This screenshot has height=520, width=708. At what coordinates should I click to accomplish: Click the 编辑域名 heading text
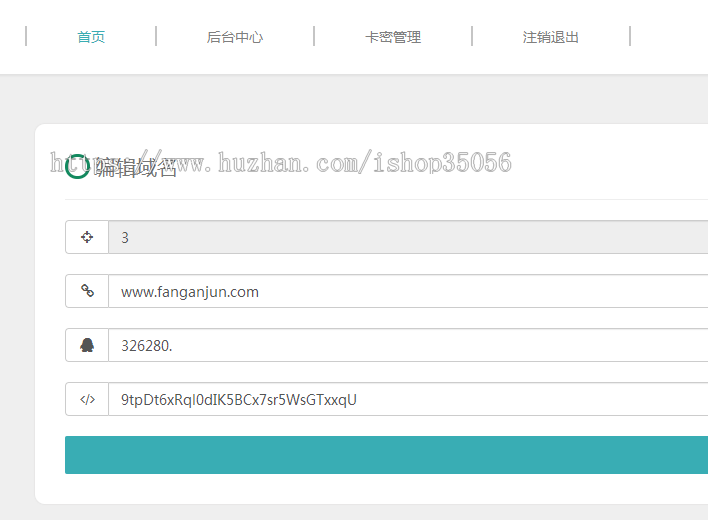click(135, 168)
